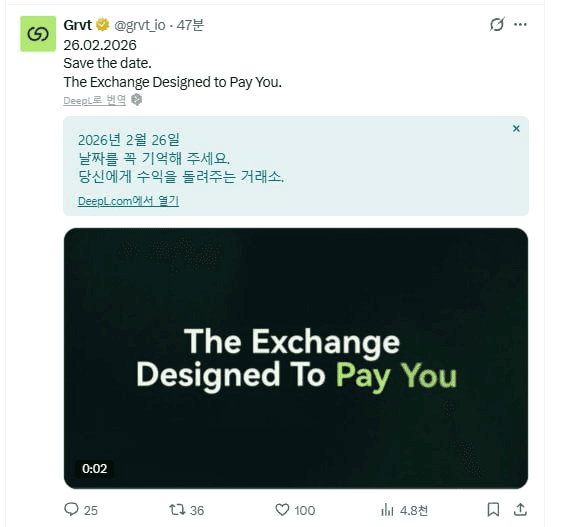The image size is (561, 527).
Task: Open the 'DeepL.com에서 열기' link
Action: click(x=128, y=201)
